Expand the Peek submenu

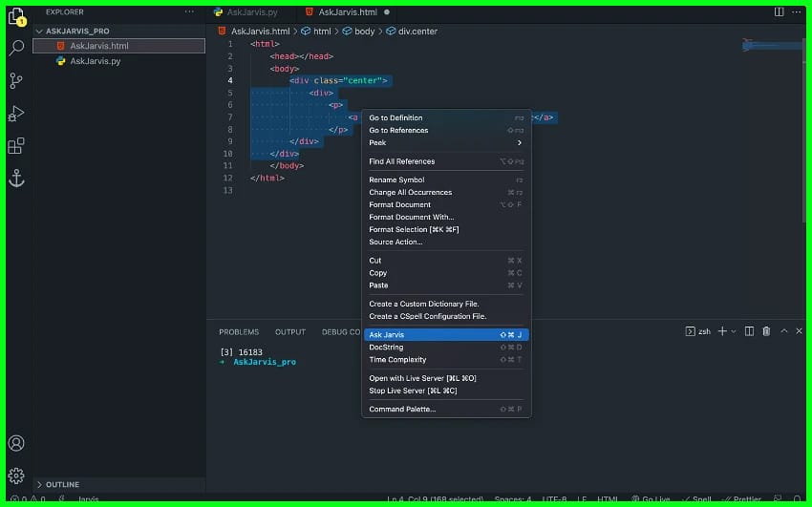click(x=445, y=143)
